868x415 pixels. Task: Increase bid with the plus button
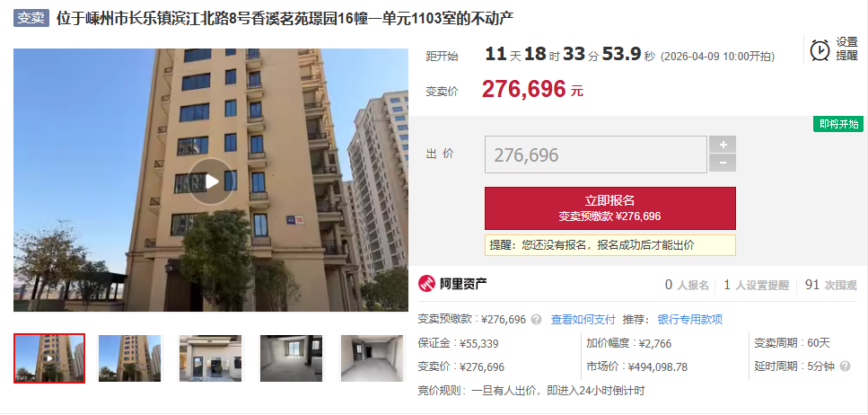click(x=723, y=144)
